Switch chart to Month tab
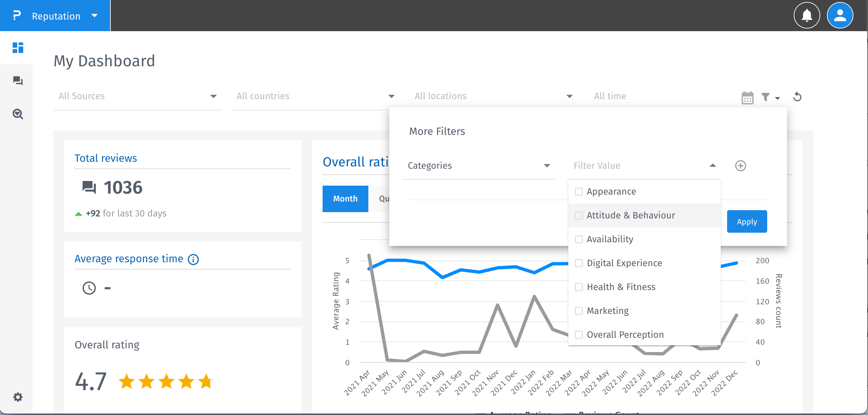The height and width of the screenshot is (415, 868). (345, 199)
